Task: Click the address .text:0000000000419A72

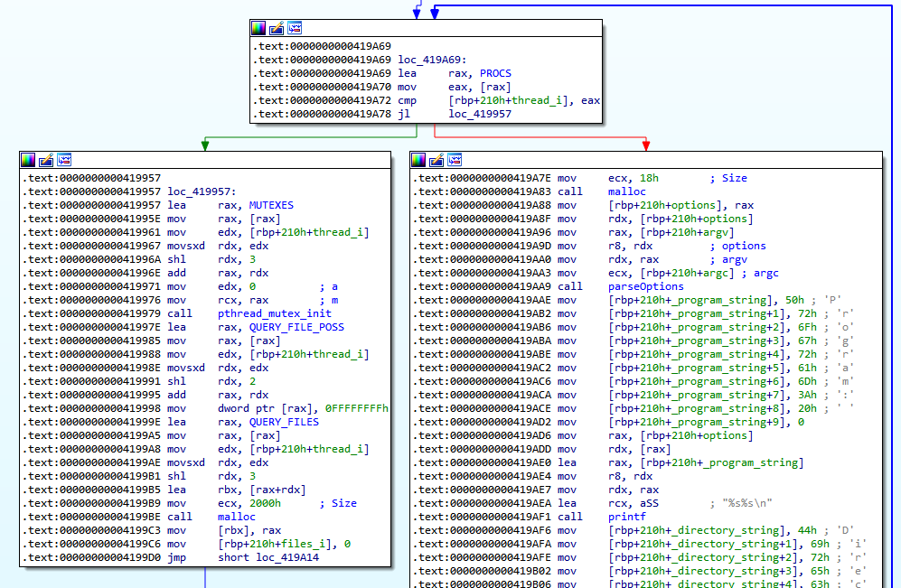Action: coord(322,100)
